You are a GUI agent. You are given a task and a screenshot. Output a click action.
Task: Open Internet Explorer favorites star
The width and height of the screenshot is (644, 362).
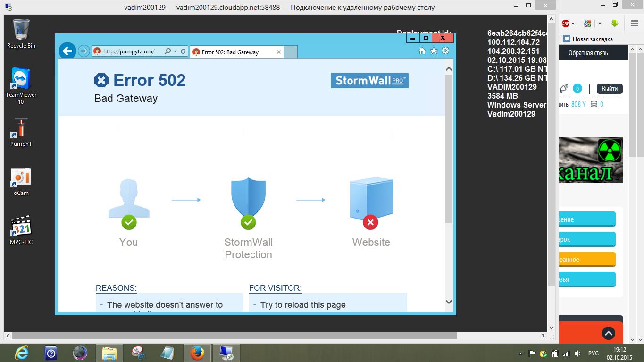click(x=434, y=51)
